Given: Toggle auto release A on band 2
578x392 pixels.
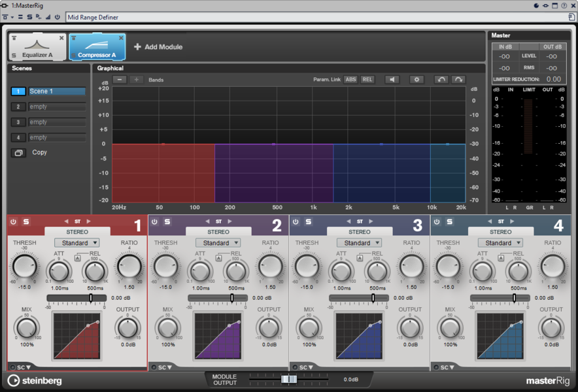Looking at the screenshot, I should [x=218, y=258].
